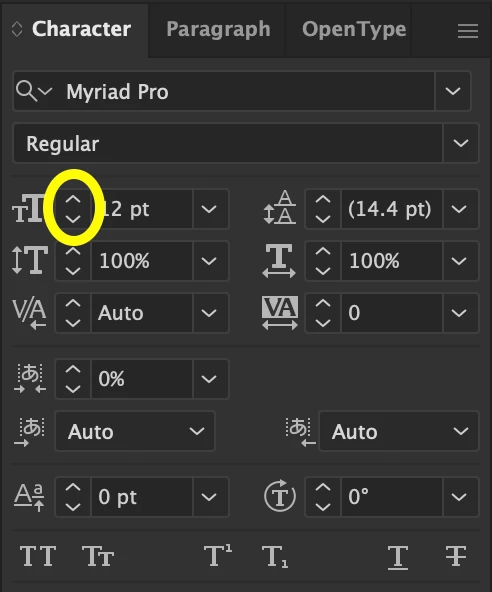Apply Underline to text
This screenshot has width=492, height=592.
(x=398, y=557)
